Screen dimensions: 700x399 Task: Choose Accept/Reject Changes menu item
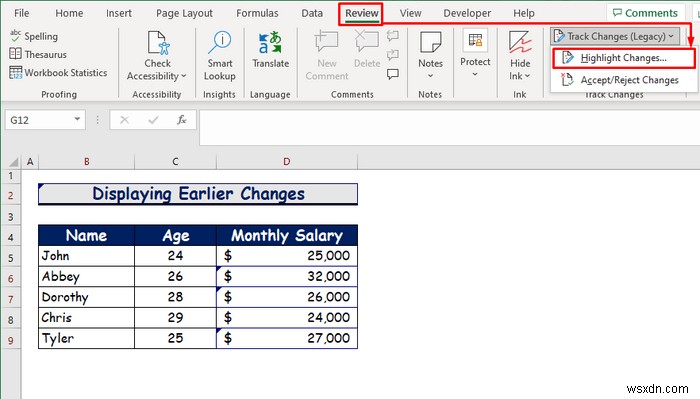pos(624,80)
